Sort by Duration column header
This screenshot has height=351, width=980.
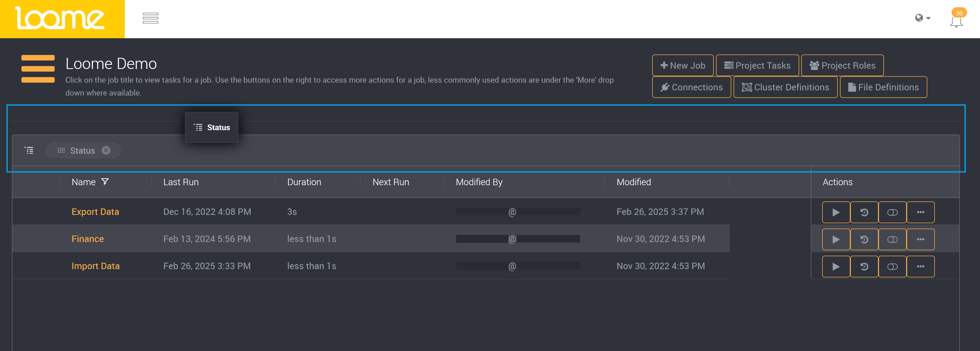pos(304,182)
